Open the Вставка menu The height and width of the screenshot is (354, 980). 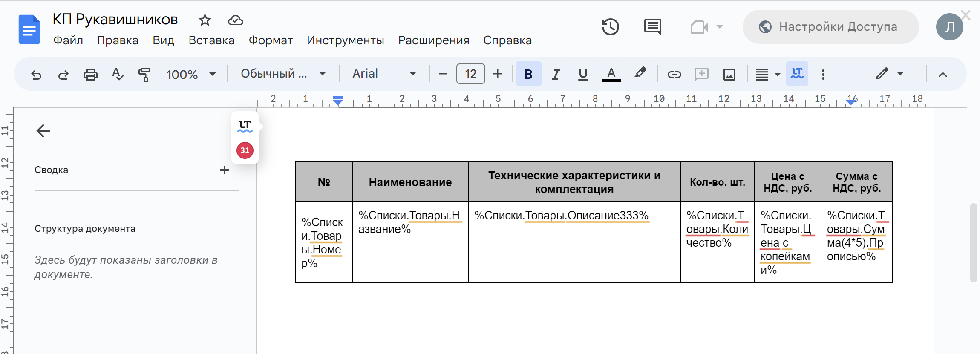[211, 40]
